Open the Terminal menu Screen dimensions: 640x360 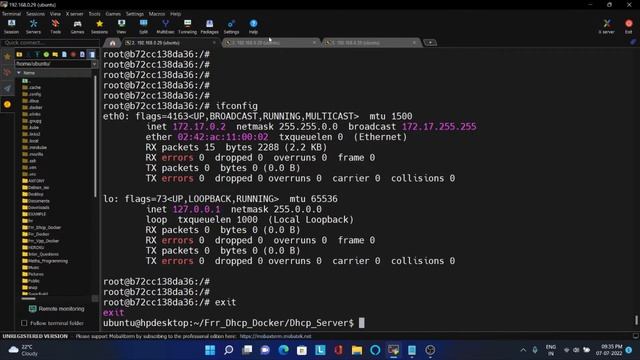point(11,14)
